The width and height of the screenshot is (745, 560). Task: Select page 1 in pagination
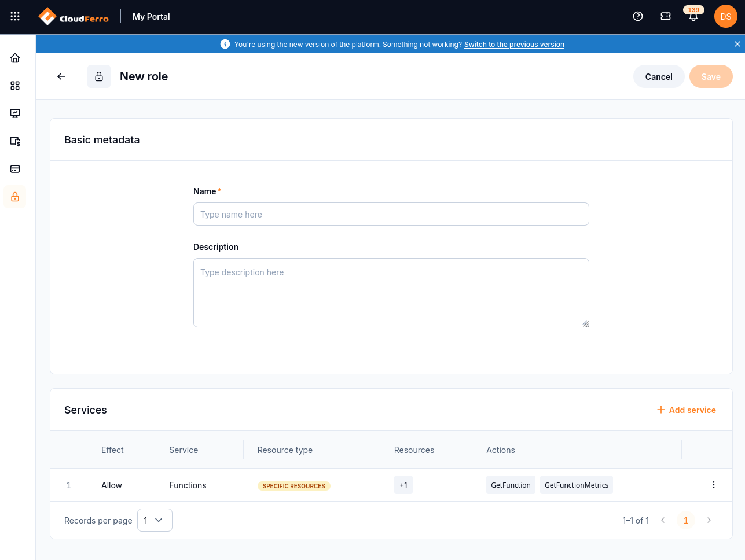[x=686, y=520]
